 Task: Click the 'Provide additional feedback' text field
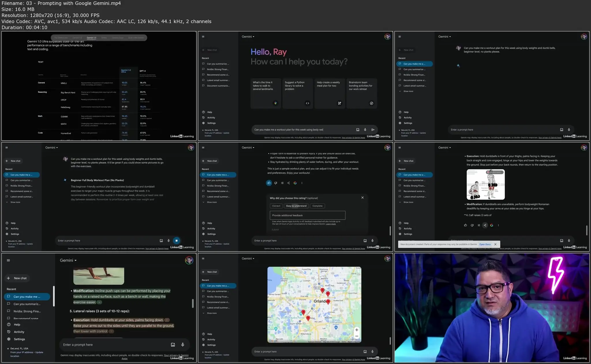pyautogui.click(x=307, y=215)
